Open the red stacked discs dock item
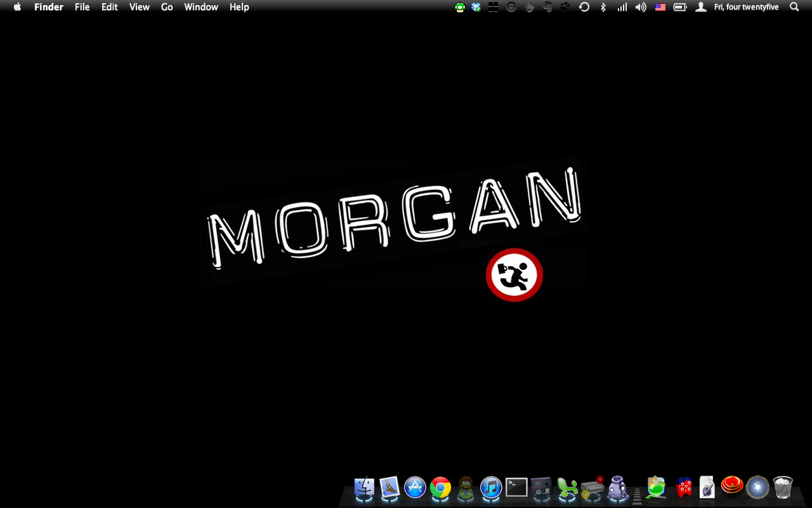Image resolution: width=812 pixels, height=508 pixels. (732, 486)
